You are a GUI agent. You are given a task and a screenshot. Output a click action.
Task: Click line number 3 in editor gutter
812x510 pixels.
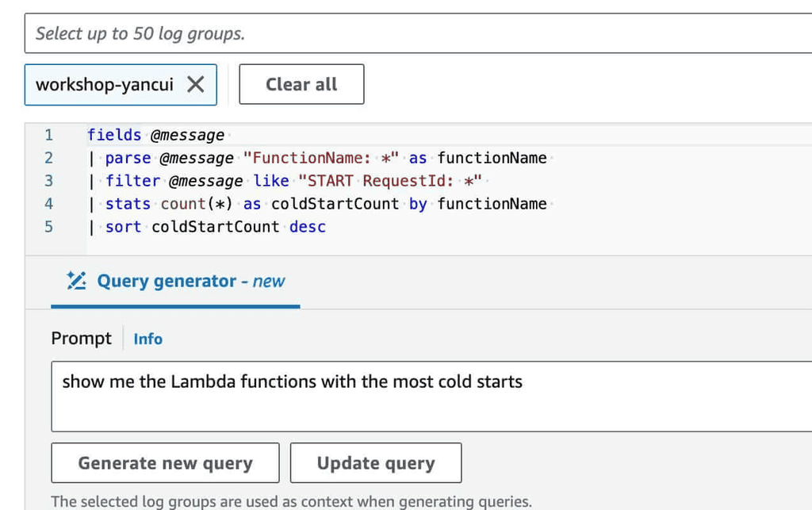pyautogui.click(x=48, y=181)
